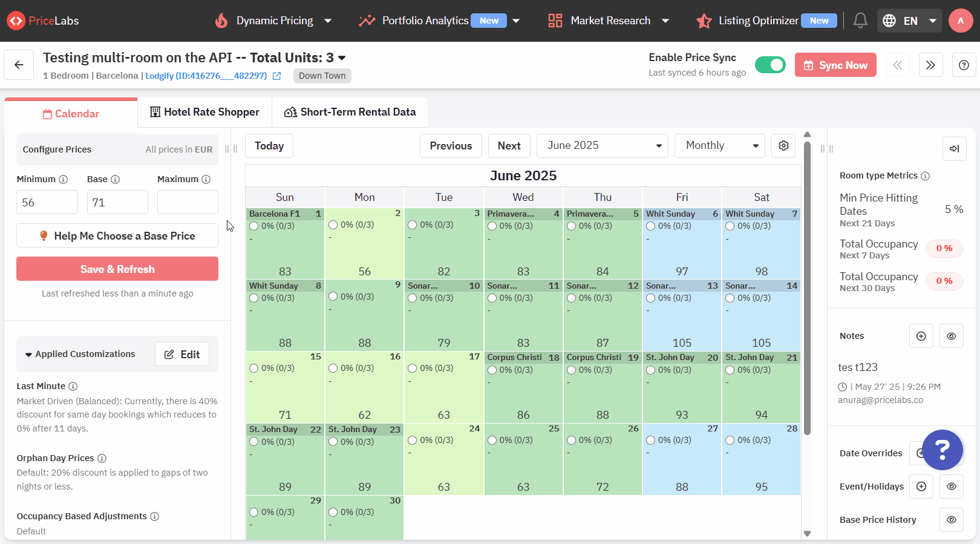The image size is (980, 544).
Task: Disable the Enable Price Sync toggle
Action: coord(770,65)
